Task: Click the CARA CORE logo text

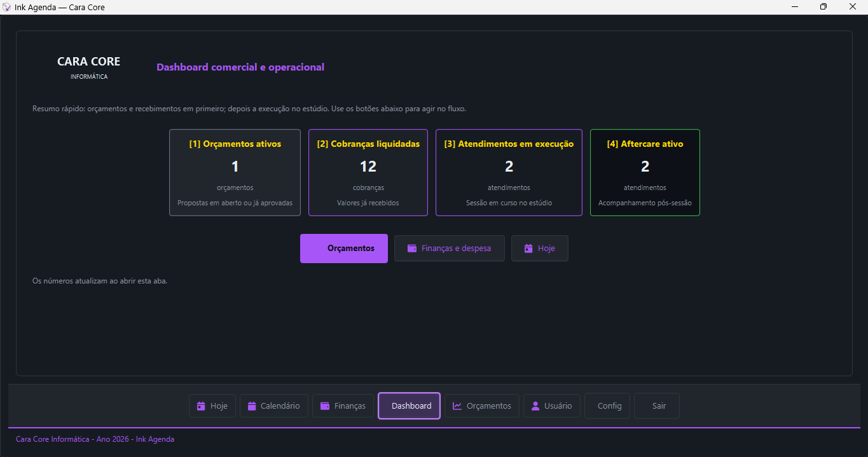Action: 88,62
